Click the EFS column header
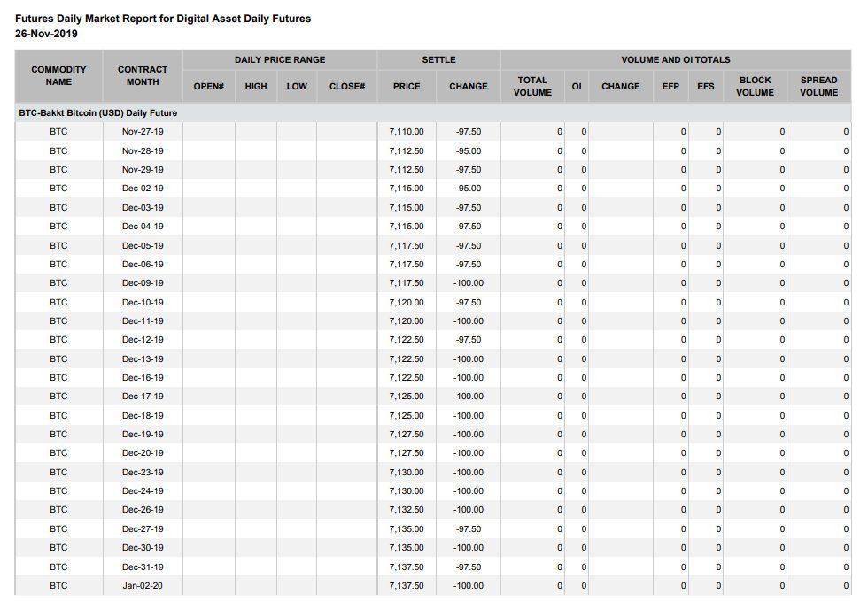The image size is (868, 609). coord(706,86)
